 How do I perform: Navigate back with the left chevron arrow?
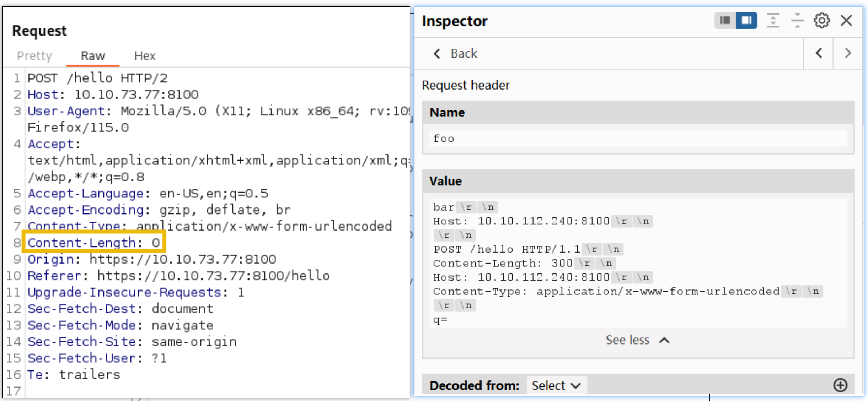pyautogui.click(x=819, y=53)
